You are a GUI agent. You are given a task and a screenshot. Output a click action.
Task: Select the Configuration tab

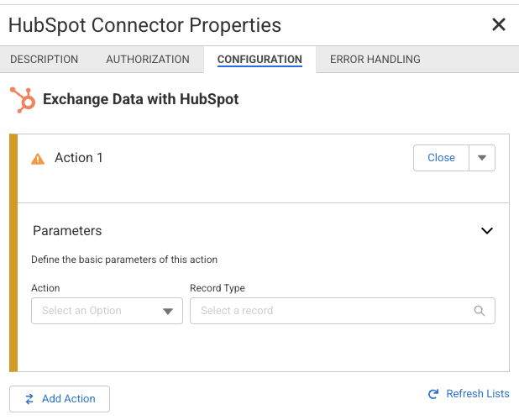(259, 60)
